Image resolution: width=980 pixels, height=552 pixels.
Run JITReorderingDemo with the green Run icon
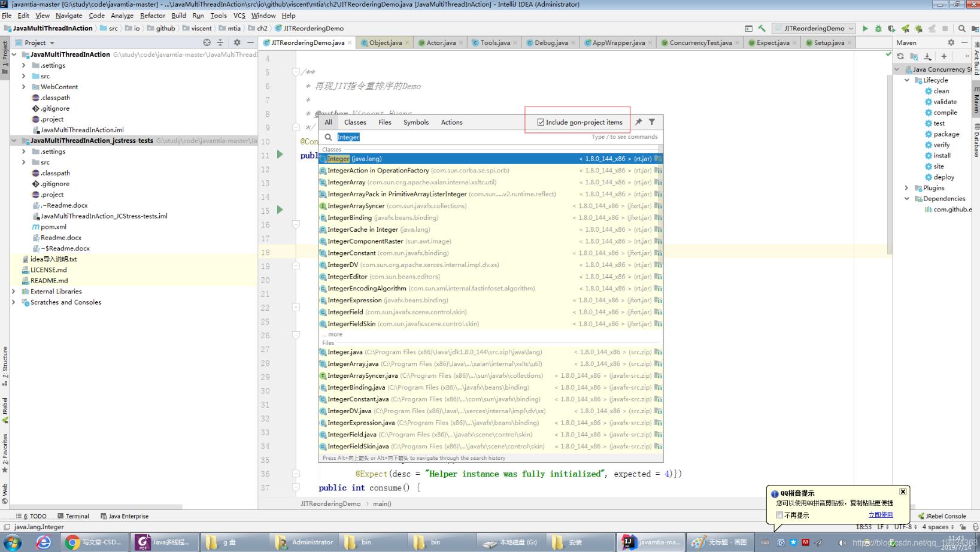pyautogui.click(x=864, y=28)
